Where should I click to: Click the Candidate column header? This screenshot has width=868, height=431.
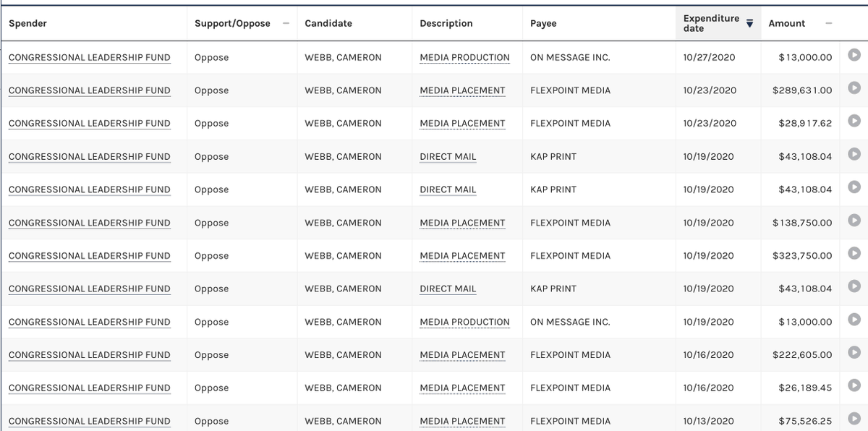tap(328, 23)
